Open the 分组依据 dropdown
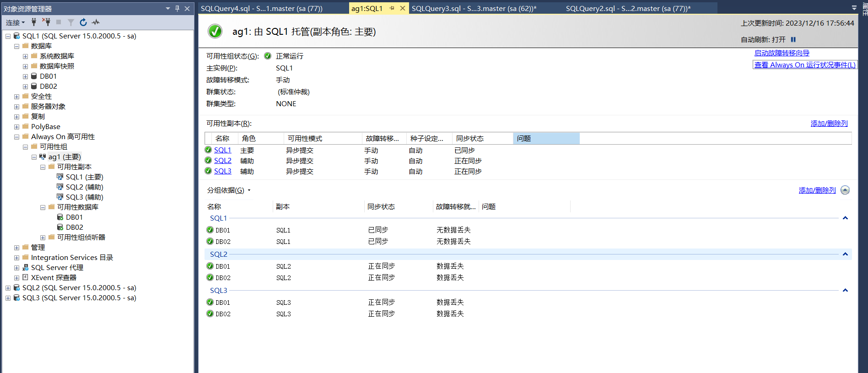This screenshot has width=868, height=373. point(229,190)
